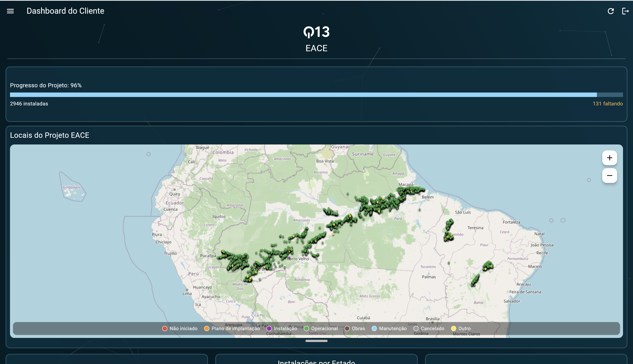633x364 pixels.
Task: Click the logout icon
Action: pos(625,11)
